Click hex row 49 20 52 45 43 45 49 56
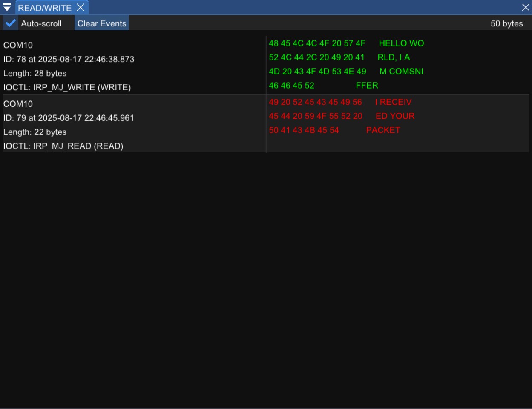This screenshot has height=409, width=532. pyautogui.click(x=315, y=102)
